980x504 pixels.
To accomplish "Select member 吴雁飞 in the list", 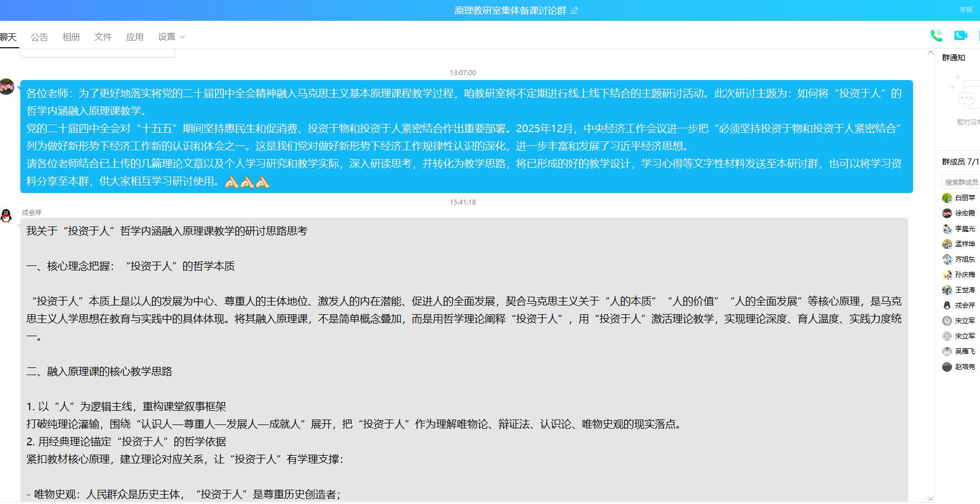I will tap(965, 352).
